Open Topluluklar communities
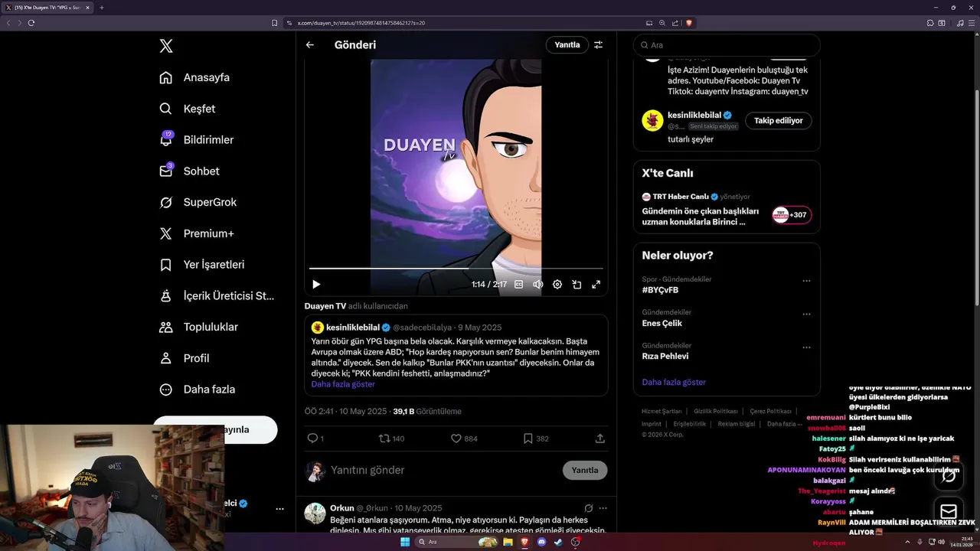The height and width of the screenshot is (551, 980). click(x=198, y=327)
